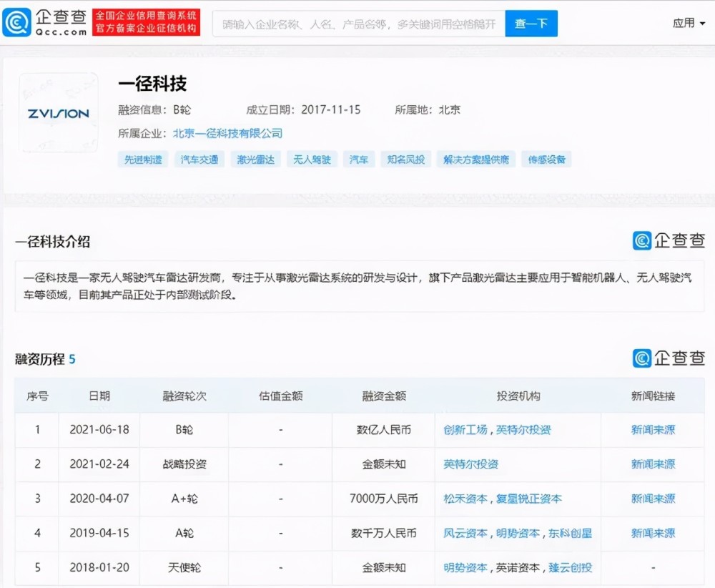
Task: Click the ZVISION company logo thumbnail
Action: (58, 113)
